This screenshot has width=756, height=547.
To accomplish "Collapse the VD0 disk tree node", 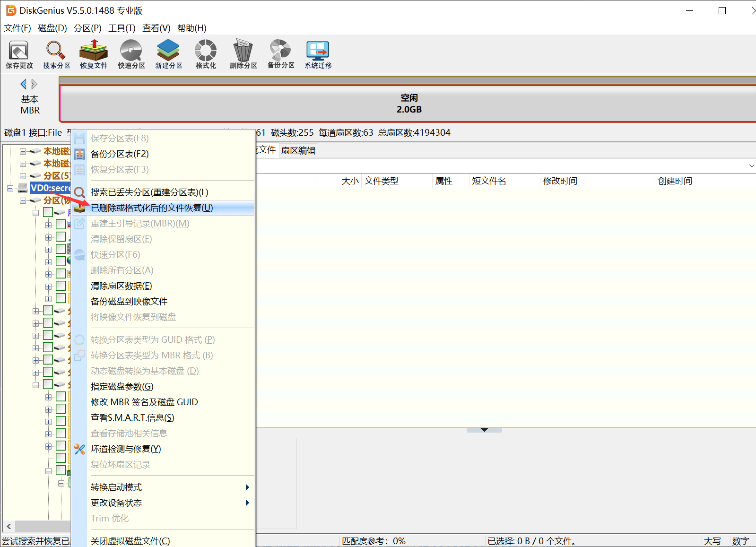I will point(10,188).
